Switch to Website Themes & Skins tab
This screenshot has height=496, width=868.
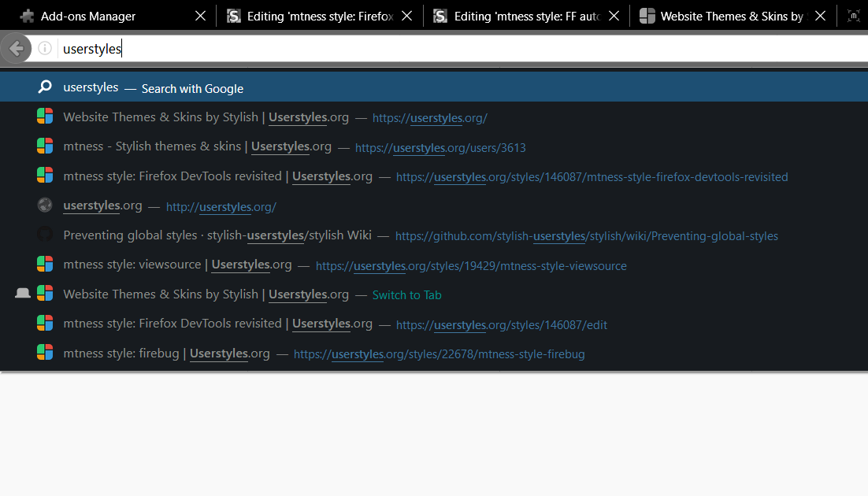point(733,16)
